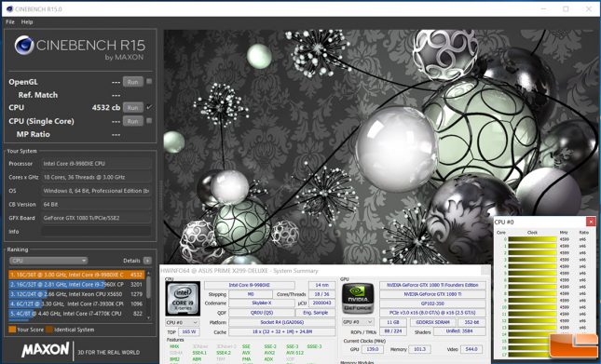Toggle the CPU (Single Core) checkbox
The height and width of the screenshot is (364, 601).
(149, 121)
